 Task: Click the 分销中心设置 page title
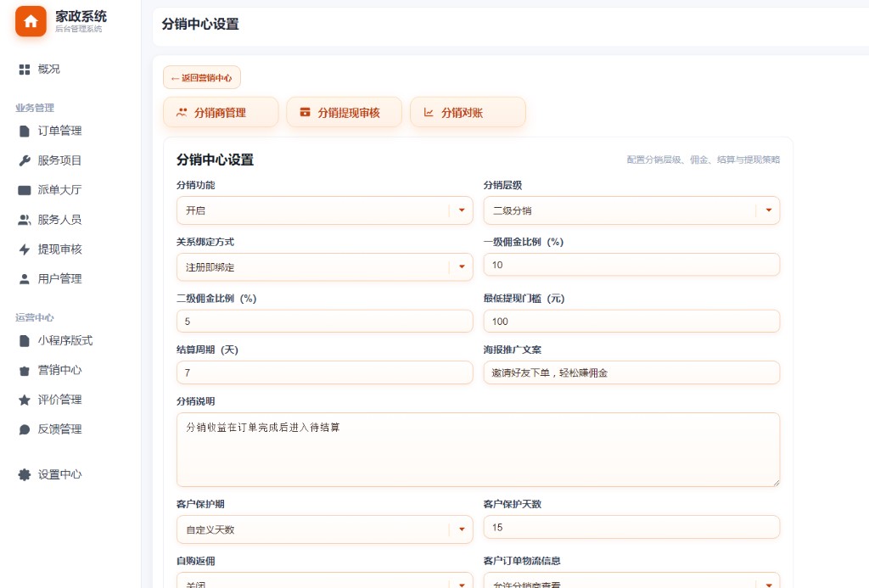(x=200, y=25)
